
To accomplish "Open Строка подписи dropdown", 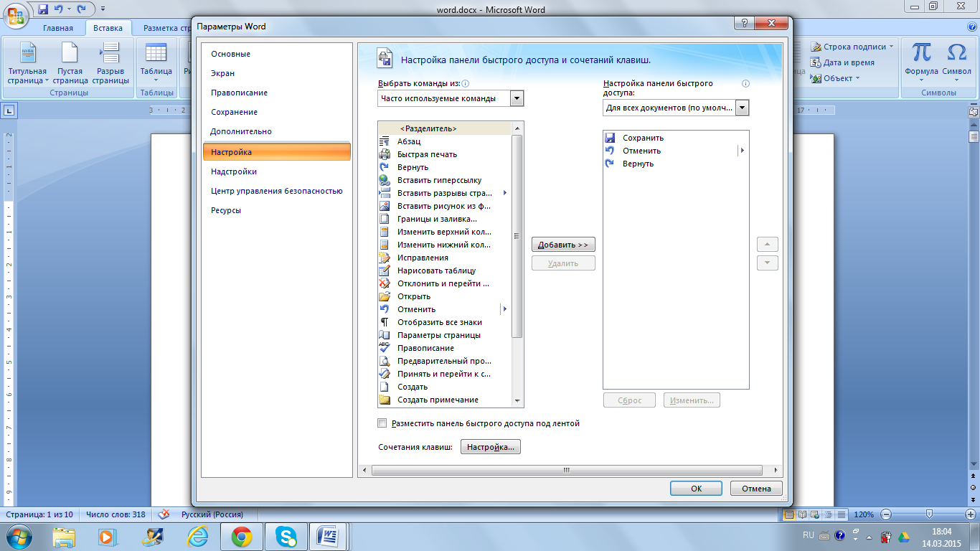I will point(853,47).
